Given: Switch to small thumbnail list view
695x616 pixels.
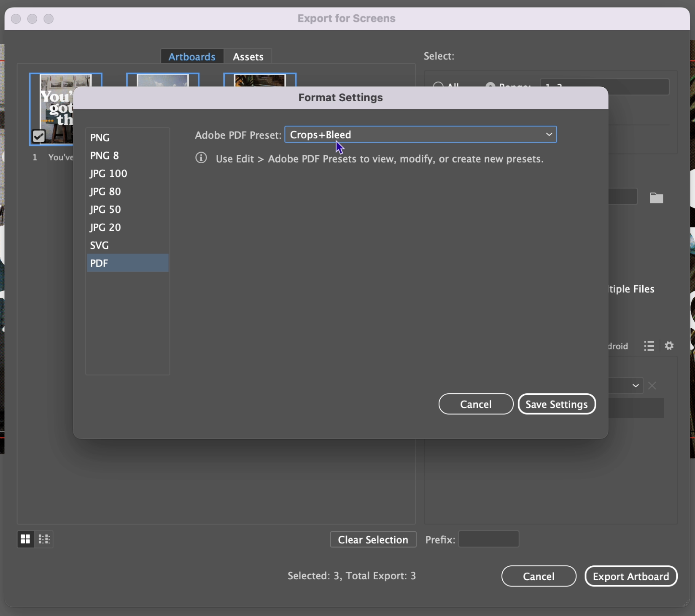Looking at the screenshot, I should (44, 539).
